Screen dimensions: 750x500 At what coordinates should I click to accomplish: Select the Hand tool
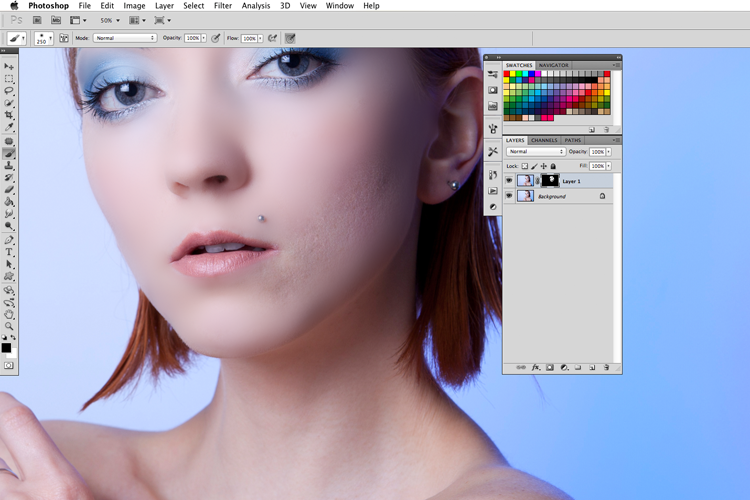tap(9, 314)
